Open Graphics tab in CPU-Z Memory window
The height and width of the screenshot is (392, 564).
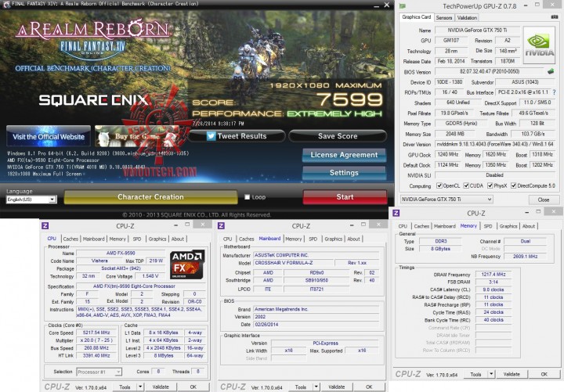[508, 226]
